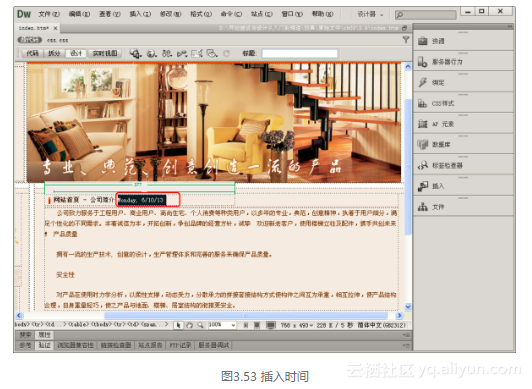Click the mobile size icon in status bar
532x389 pixels.
click(246, 325)
